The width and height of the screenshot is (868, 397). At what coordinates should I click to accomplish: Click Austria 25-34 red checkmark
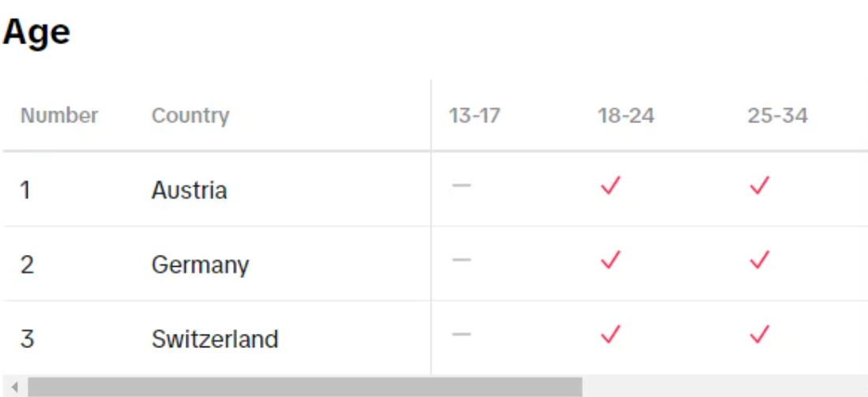click(x=760, y=185)
